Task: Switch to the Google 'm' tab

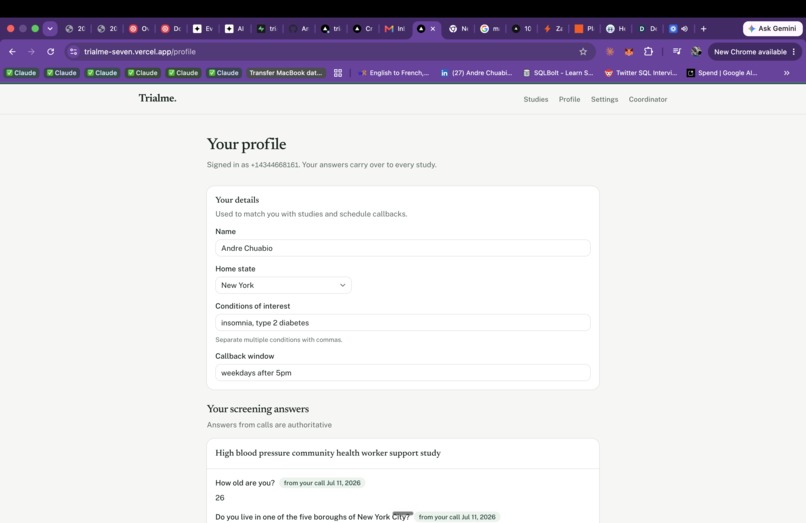Action: coord(489,29)
